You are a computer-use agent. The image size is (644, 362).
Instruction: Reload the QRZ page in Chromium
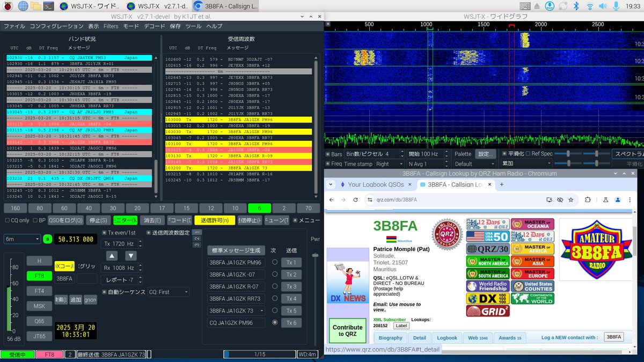pos(356,199)
